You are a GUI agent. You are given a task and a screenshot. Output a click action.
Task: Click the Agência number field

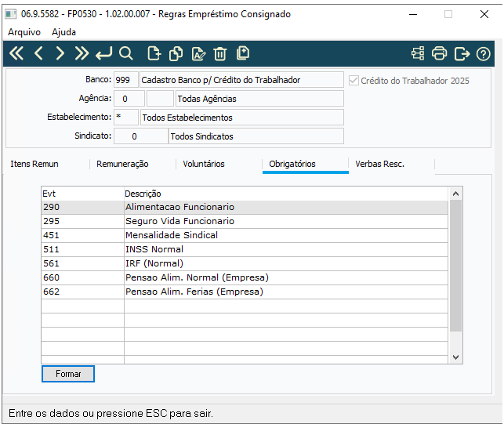[x=129, y=99]
